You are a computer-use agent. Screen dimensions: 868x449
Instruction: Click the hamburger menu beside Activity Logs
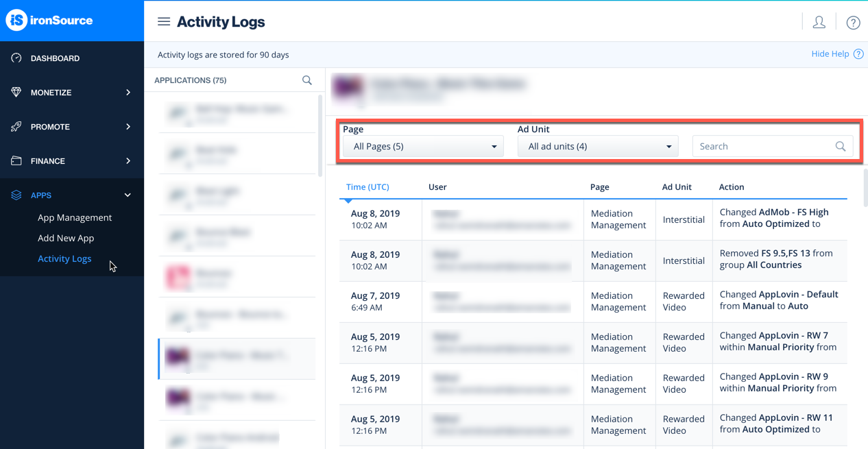[164, 21]
